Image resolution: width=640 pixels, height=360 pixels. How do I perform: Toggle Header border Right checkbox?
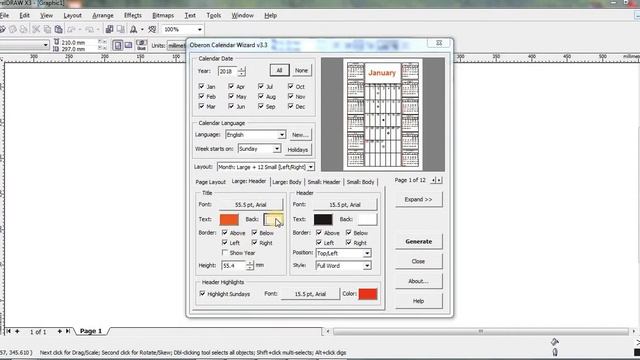(349, 242)
